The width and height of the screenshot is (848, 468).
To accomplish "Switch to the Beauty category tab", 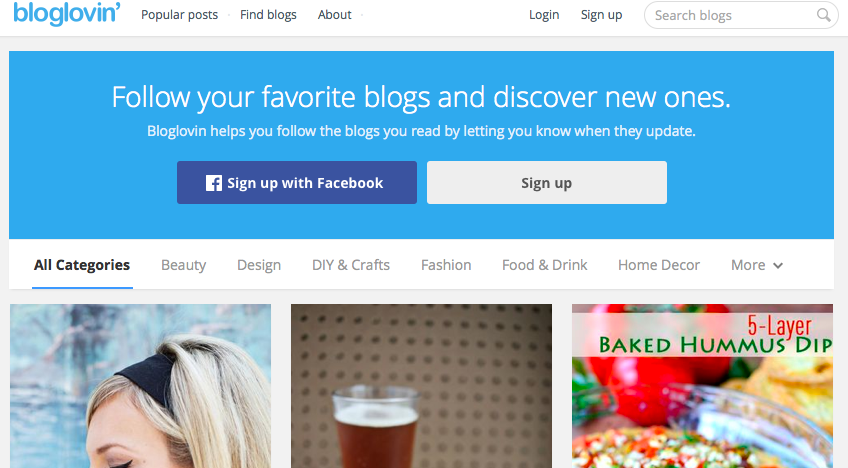I will [x=183, y=265].
